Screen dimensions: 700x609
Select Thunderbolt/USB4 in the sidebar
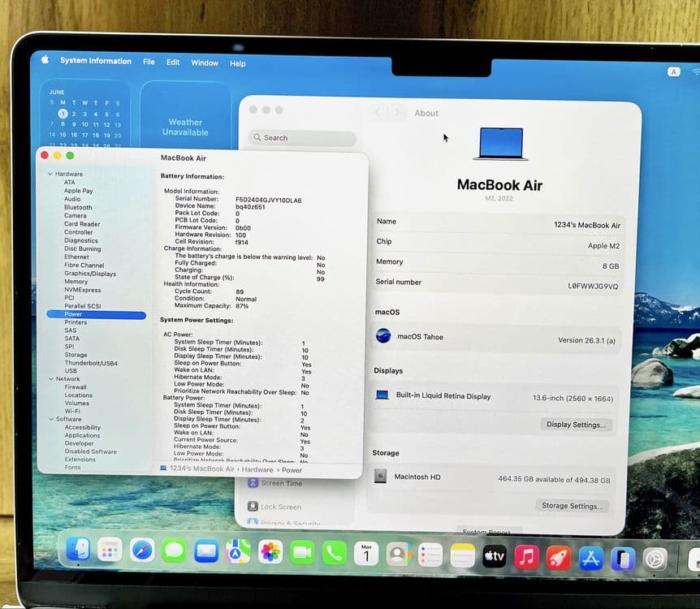click(x=91, y=363)
